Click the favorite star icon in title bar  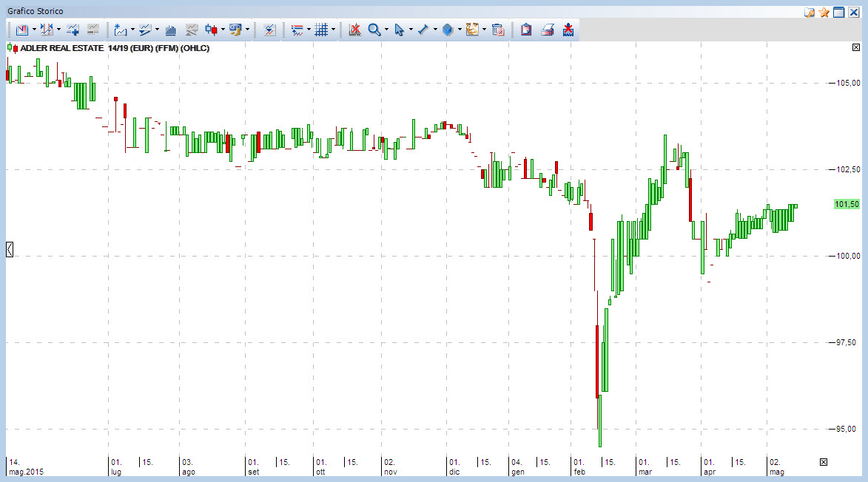click(824, 12)
